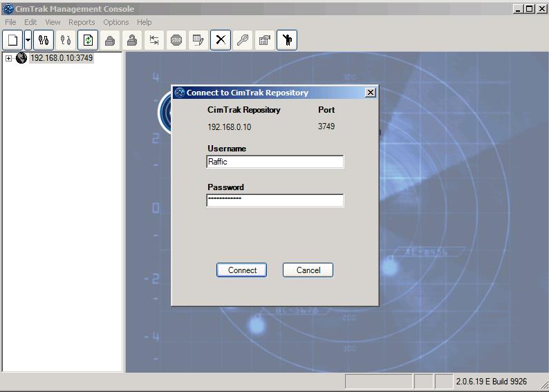Open the Options menu
The height and width of the screenshot is (392, 549).
[116, 22]
